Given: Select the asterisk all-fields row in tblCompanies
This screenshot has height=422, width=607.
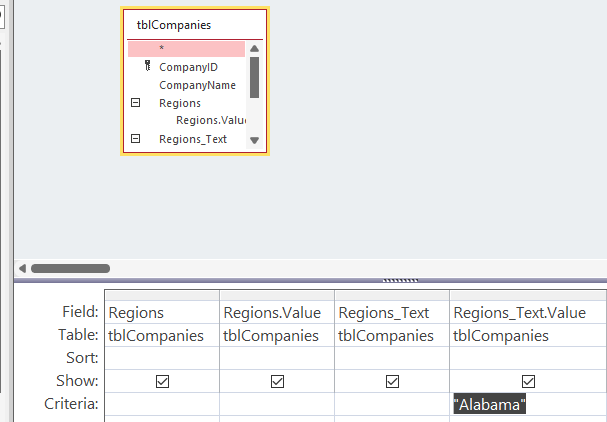Looking at the screenshot, I should [x=186, y=49].
